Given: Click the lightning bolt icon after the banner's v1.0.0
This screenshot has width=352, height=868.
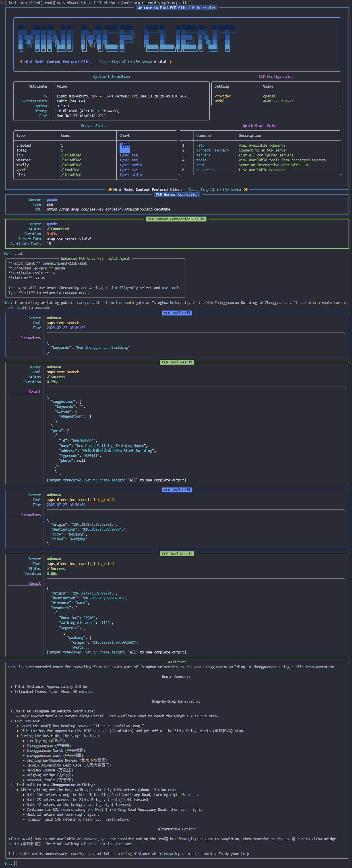Looking at the screenshot, I should click(x=171, y=62).
